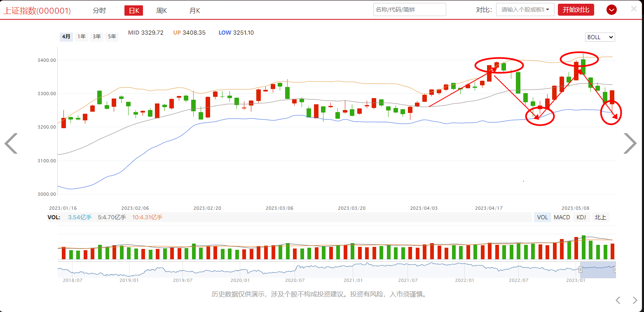This screenshot has width=644, height=312.
Task: Click the 2023/05/08 date axis label
Action: (x=576, y=208)
